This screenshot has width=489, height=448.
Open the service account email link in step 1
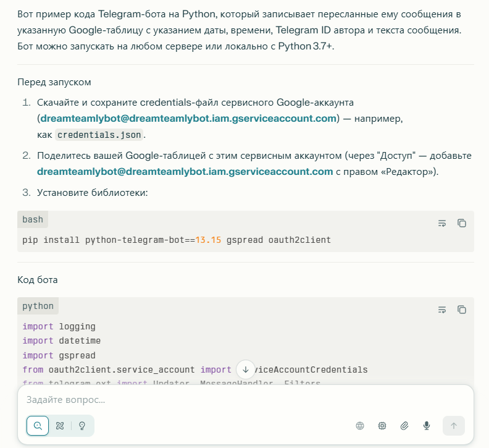coord(188,118)
